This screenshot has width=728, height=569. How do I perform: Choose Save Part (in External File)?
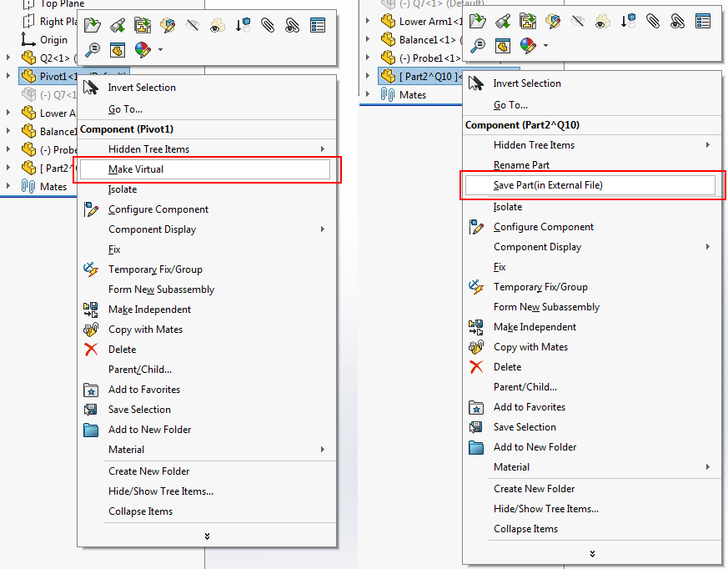(x=548, y=185)
